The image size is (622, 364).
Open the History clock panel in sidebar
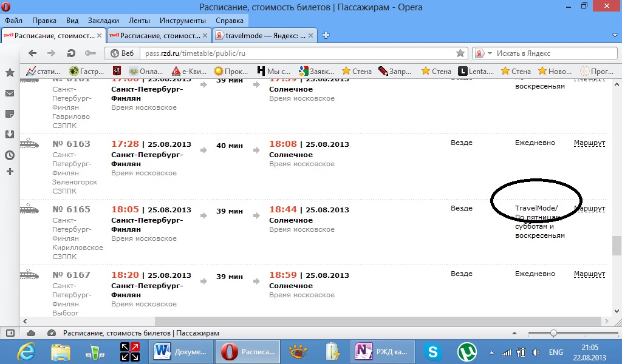click(x=10, y=155)
